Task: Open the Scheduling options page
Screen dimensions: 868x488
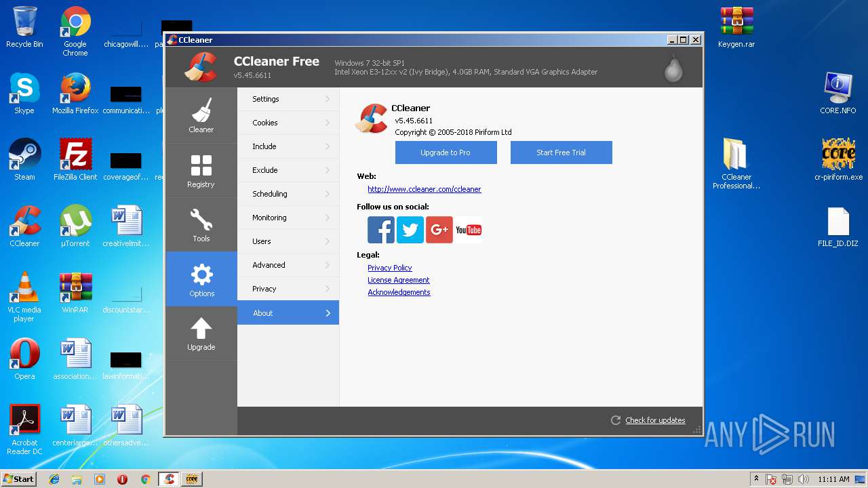Action: [288, 194]
